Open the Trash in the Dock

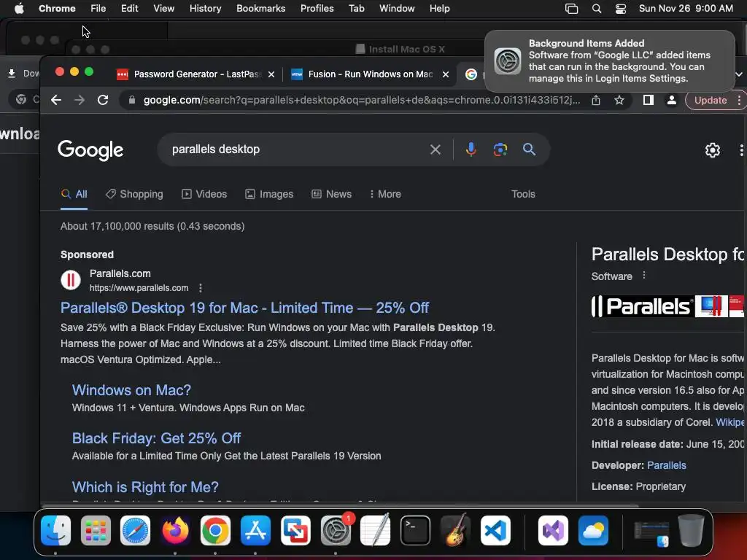pos(692,530)
